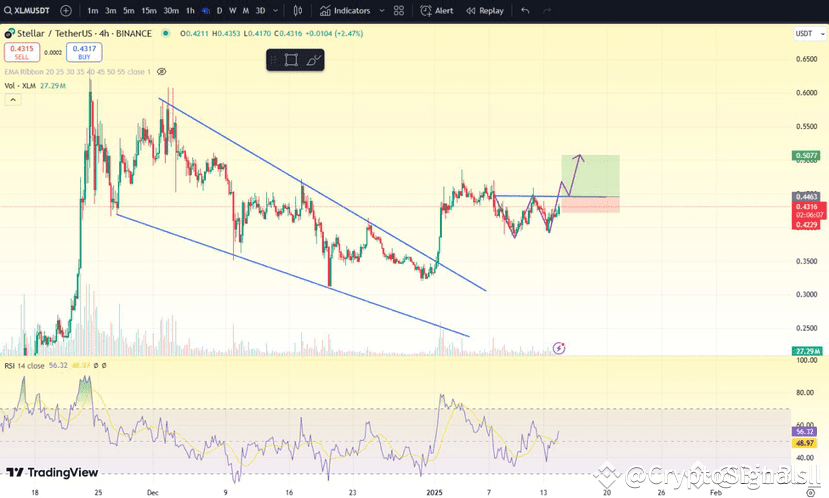Click the yellow 48.97 RSI label
This screenshot has width=829, height=498.
coord(805,443)
